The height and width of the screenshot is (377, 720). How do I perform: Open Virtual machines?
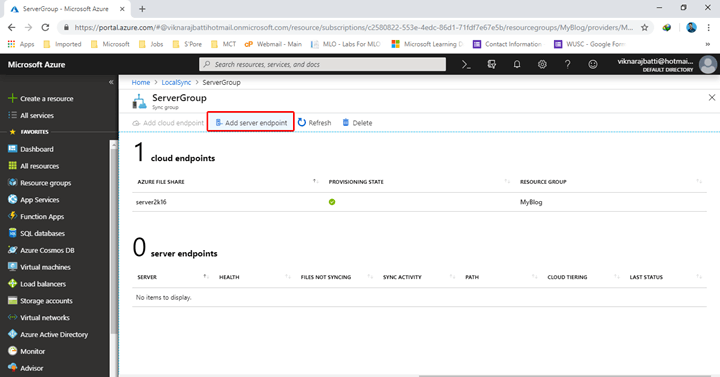point(39,267)
